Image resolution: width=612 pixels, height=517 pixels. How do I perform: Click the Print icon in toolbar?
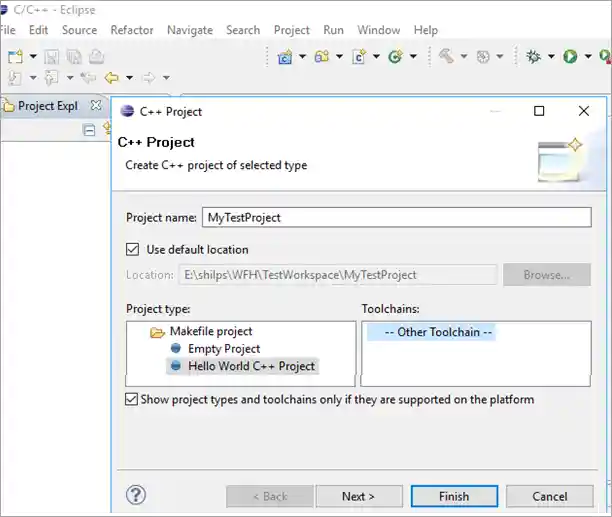coord(96,57)
